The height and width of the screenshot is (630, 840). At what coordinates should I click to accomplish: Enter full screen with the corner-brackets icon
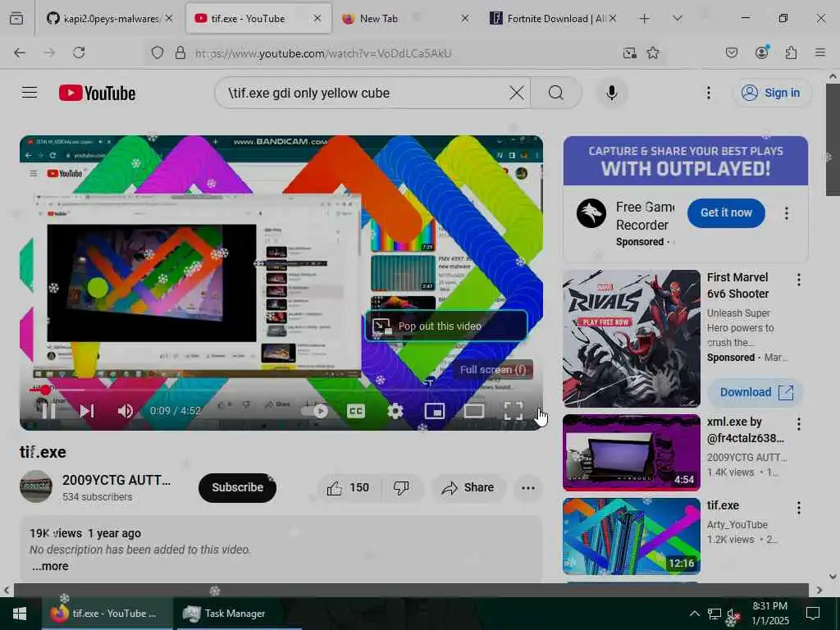[514, 411]
